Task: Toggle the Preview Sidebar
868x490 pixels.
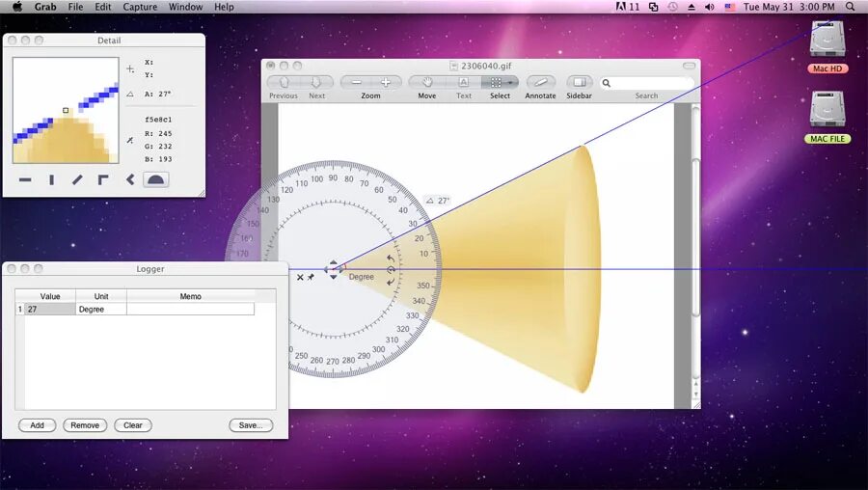Action: pos(579,83)
